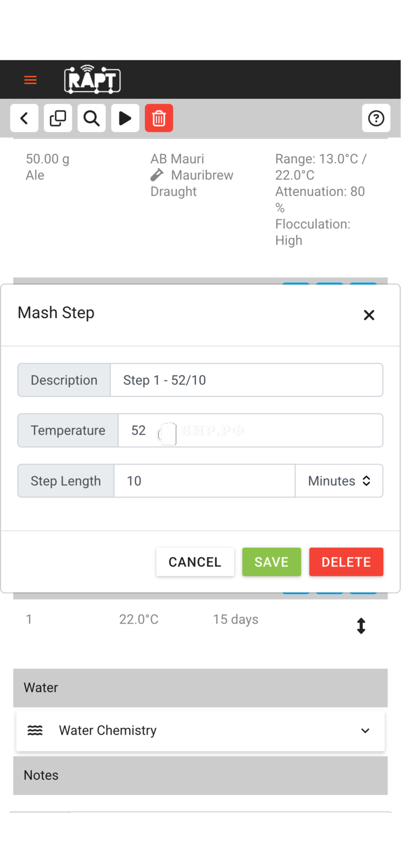Focus the Step Length value field

pyautogui.click(x=204, y=481)
